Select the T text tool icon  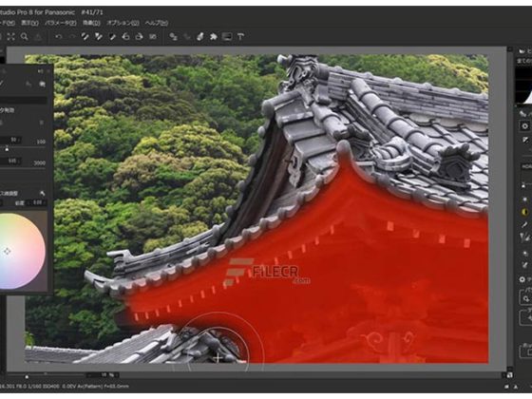point(240,37)
